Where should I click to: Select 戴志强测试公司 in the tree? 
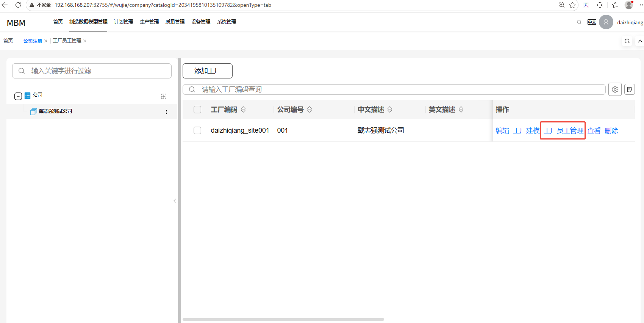point(55,111)
